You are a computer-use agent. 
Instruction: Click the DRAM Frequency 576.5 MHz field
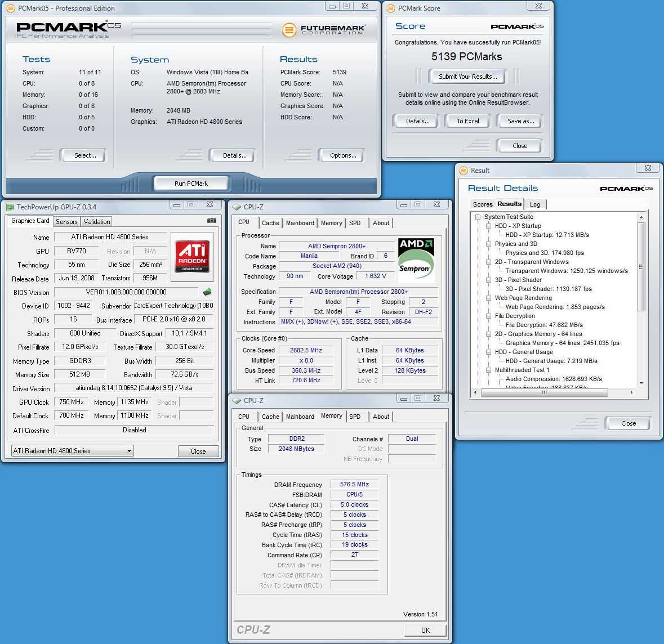(354, 484)
